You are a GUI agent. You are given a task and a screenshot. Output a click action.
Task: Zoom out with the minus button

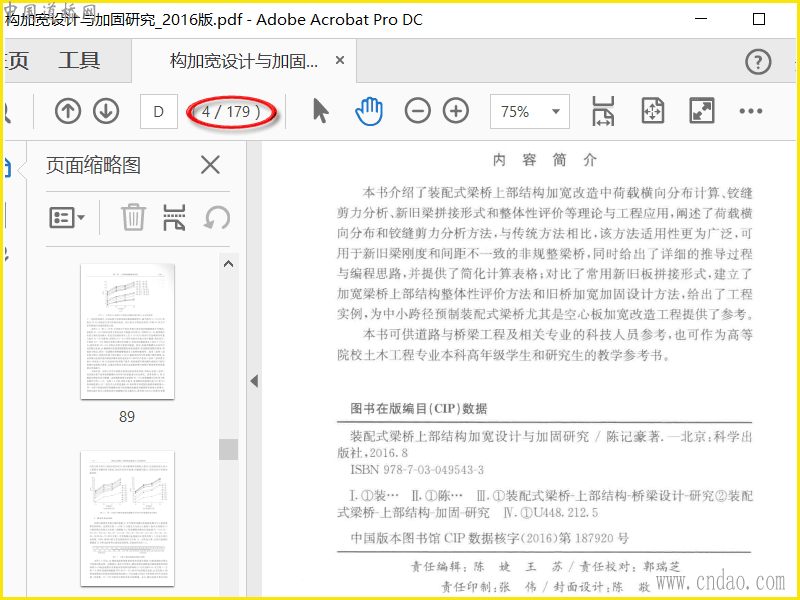tap(417, 111)
